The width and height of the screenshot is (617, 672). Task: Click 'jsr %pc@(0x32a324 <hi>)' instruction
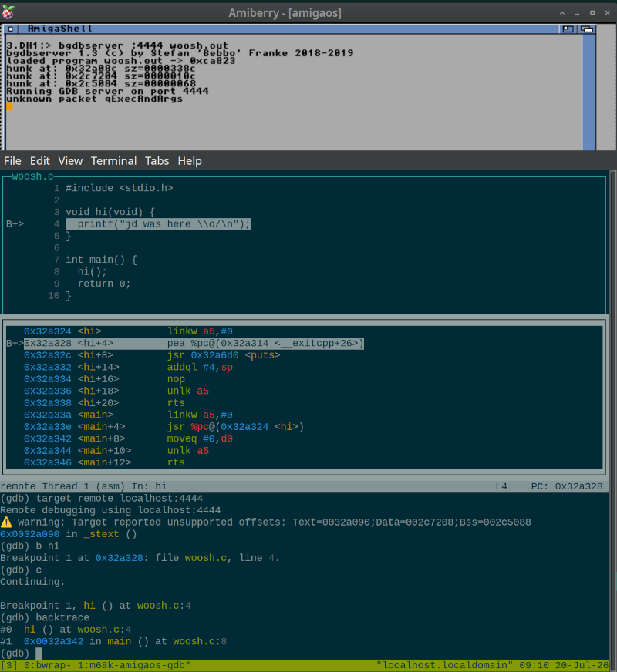235,427
